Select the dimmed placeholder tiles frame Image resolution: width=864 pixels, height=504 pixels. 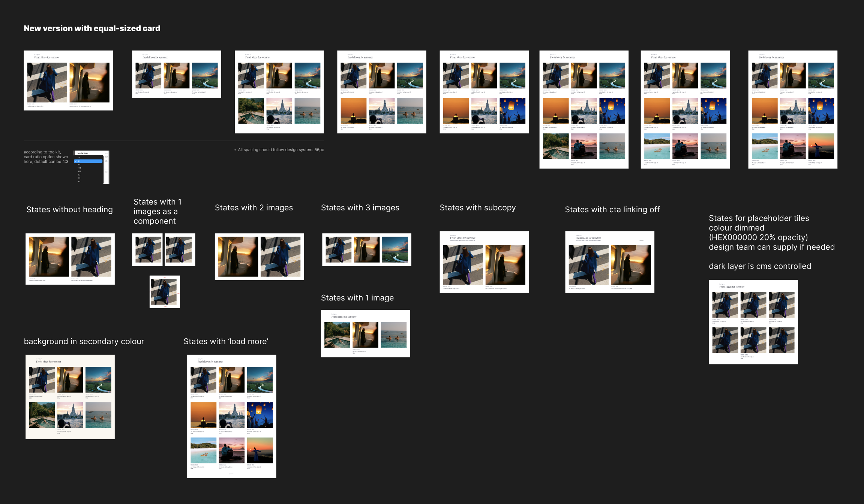tap(753, 322)
